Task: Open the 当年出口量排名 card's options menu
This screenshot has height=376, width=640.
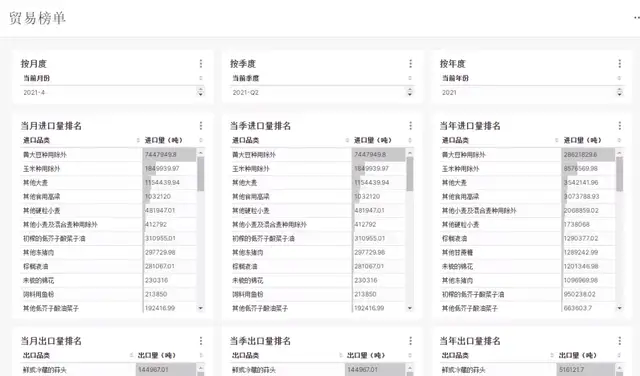Action: pyautogui.click(x=620, y=341)
